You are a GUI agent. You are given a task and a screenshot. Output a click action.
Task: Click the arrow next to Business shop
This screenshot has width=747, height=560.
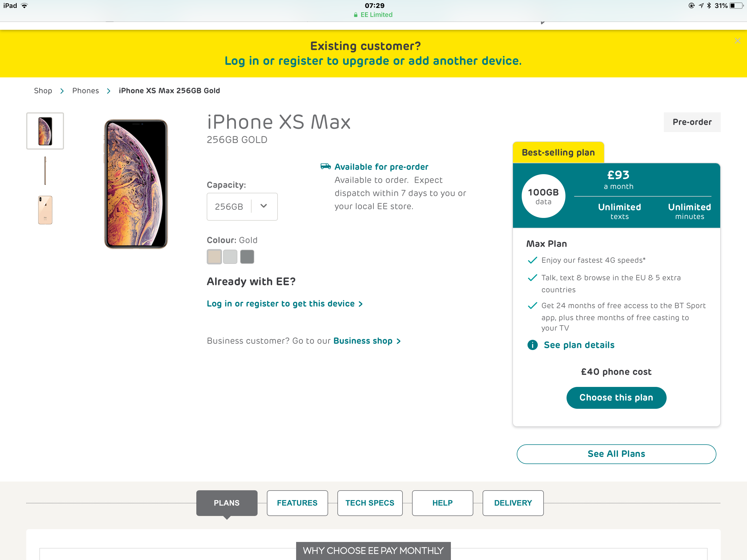pos(399,341)
